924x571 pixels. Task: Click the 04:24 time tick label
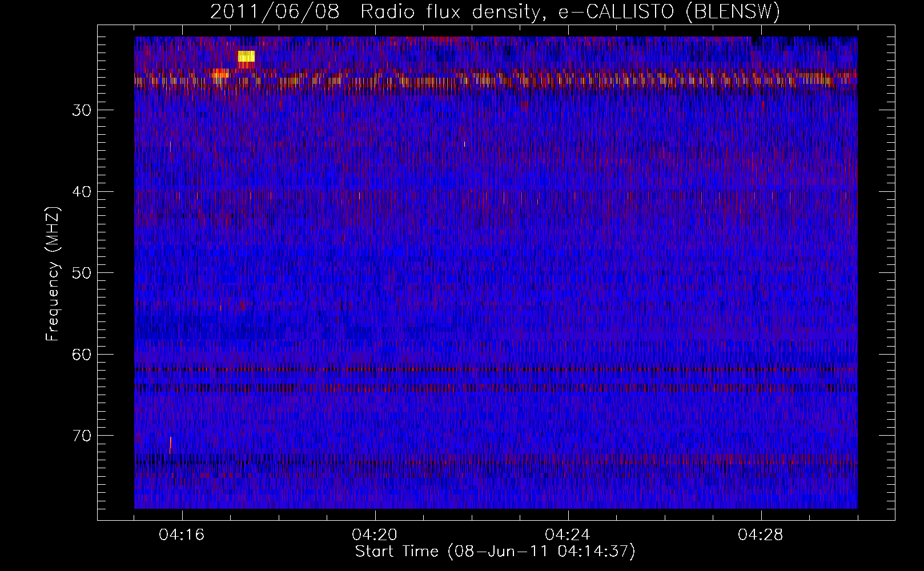click(x=568, y=535)
